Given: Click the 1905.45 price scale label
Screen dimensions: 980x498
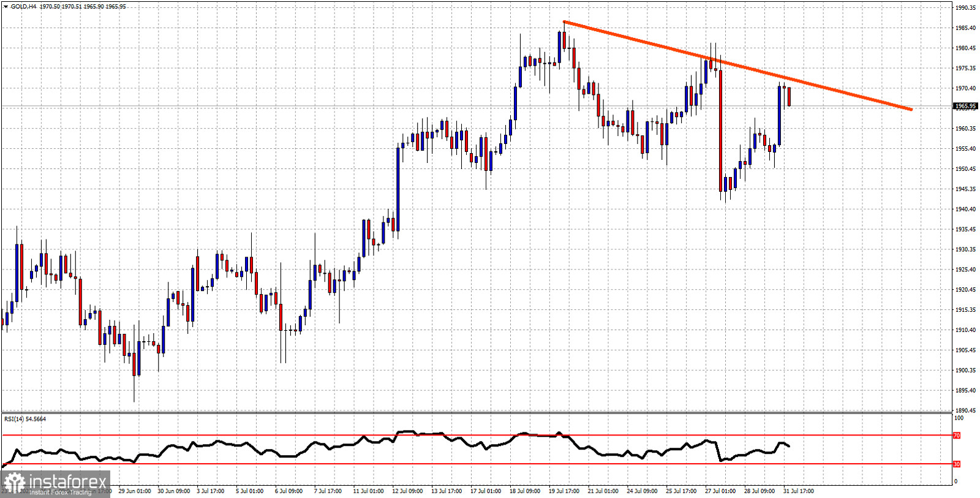Looking at the screenshot, I should pos(966,350).
